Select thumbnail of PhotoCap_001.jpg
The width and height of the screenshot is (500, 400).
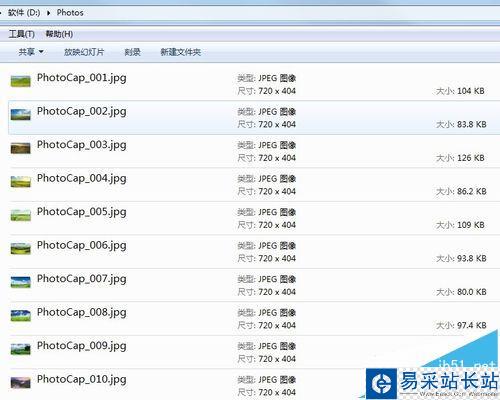(x=20, y=81)
